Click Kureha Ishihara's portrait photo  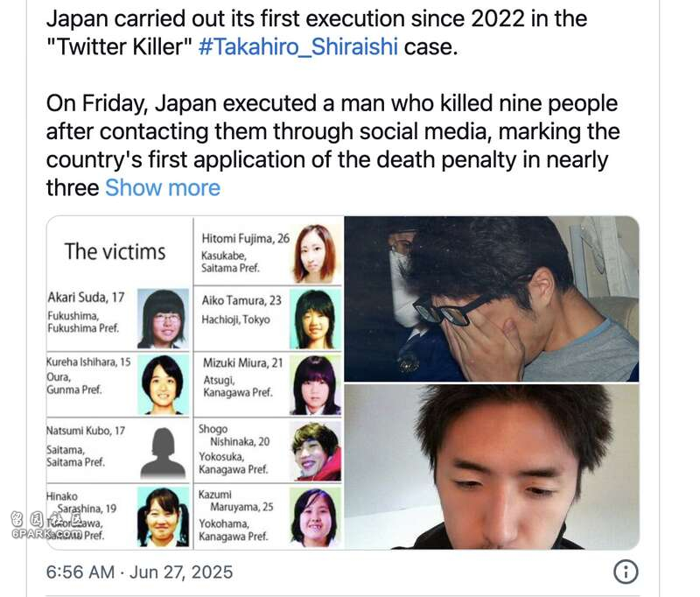tap(163, 384)
